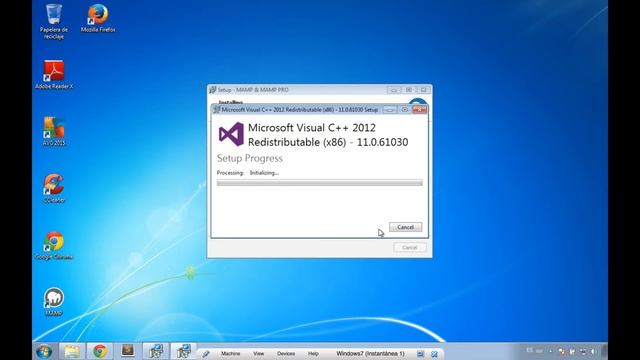Select the Adobe Reader X desktop shortcut

coord(54,75)
